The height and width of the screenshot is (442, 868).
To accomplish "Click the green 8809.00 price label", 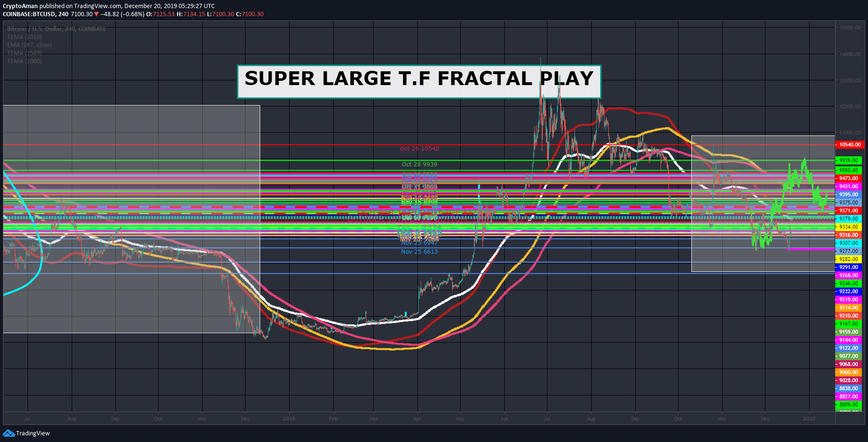I will (849, 404).
